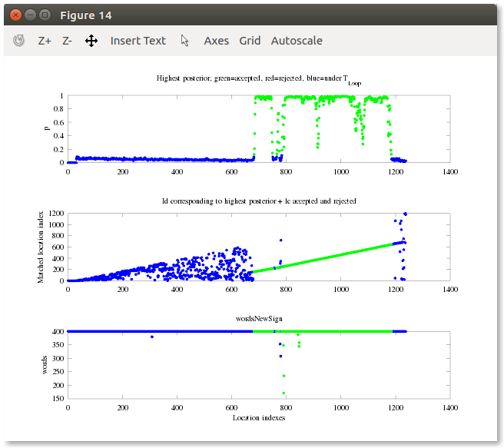Click the 'p' y-axis label on top plot
This screenshot has width=504, height=448.
coord(47,128)
